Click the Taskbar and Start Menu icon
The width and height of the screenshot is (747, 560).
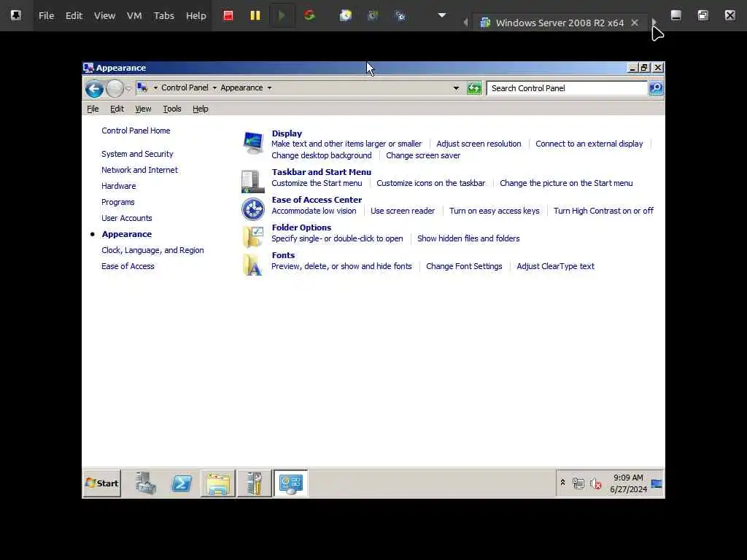tap(253, 182)
